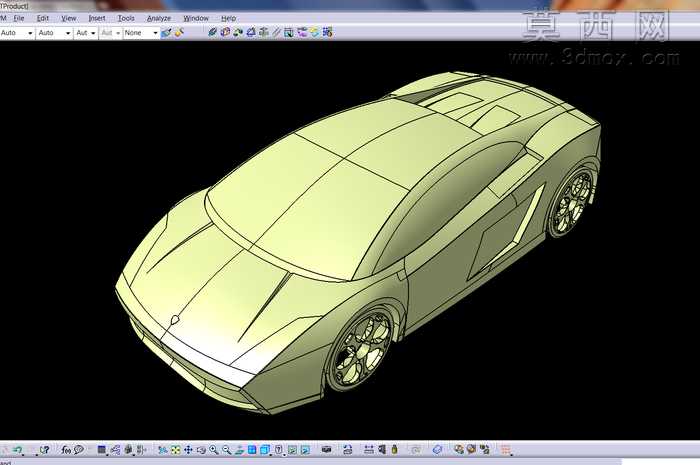
Task: Click the Undo arrow icon
Action: click(17, 450)
